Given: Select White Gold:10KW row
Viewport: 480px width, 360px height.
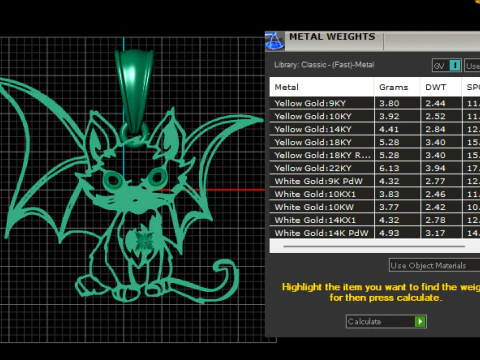Looking at the screenshot, I should 375,207.
